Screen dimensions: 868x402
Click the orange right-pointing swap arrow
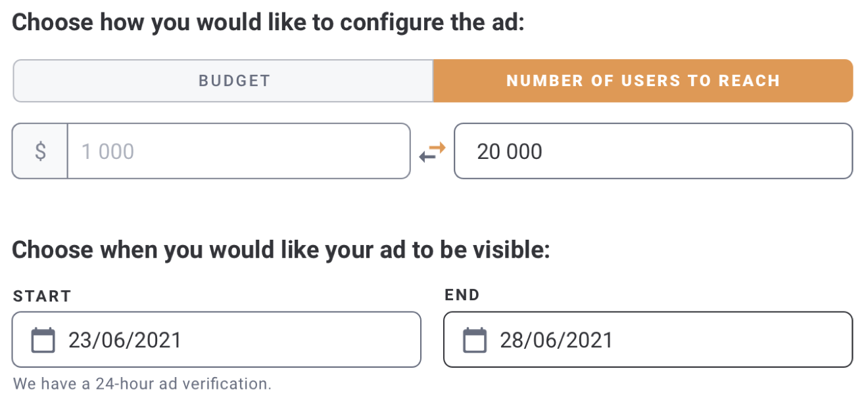point(438,147)
